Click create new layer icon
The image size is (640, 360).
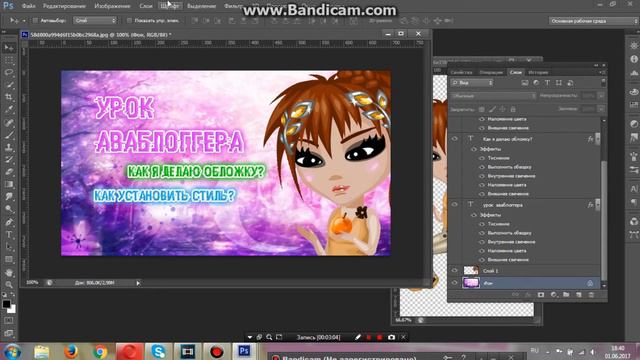(579, 295)
